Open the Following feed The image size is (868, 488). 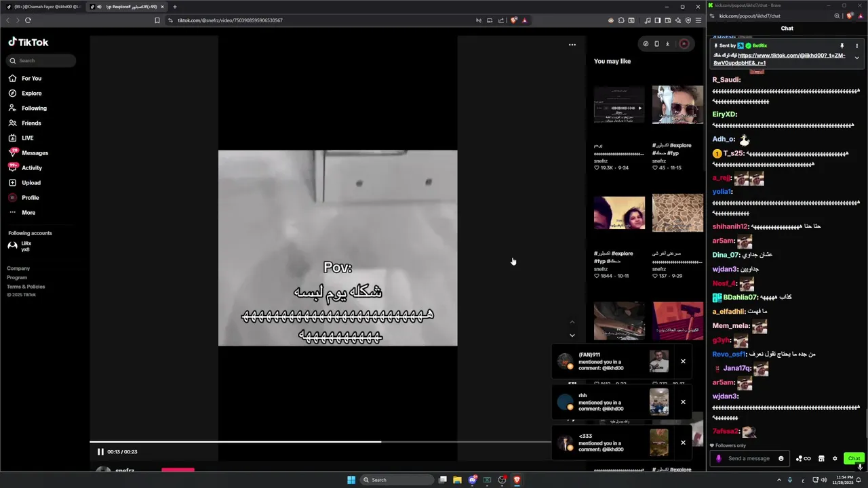28,108
